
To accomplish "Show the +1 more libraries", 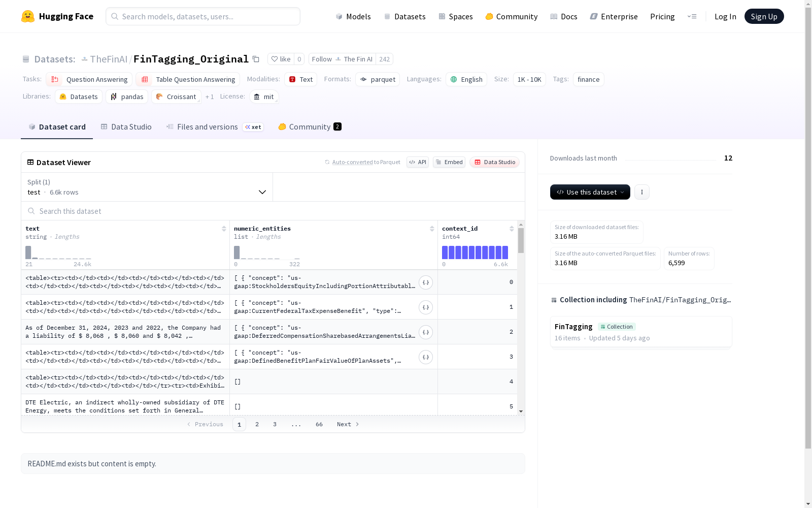I will (210, 97).
